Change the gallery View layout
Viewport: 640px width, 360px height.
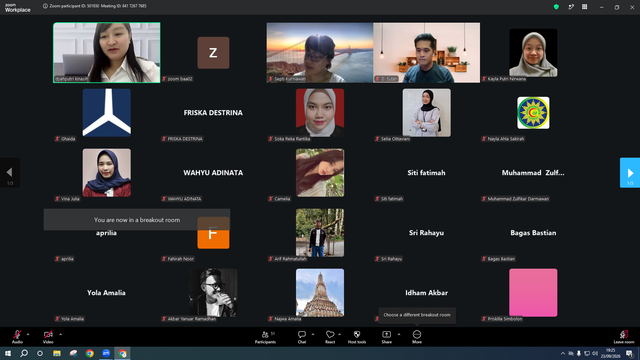click(584, 7)
